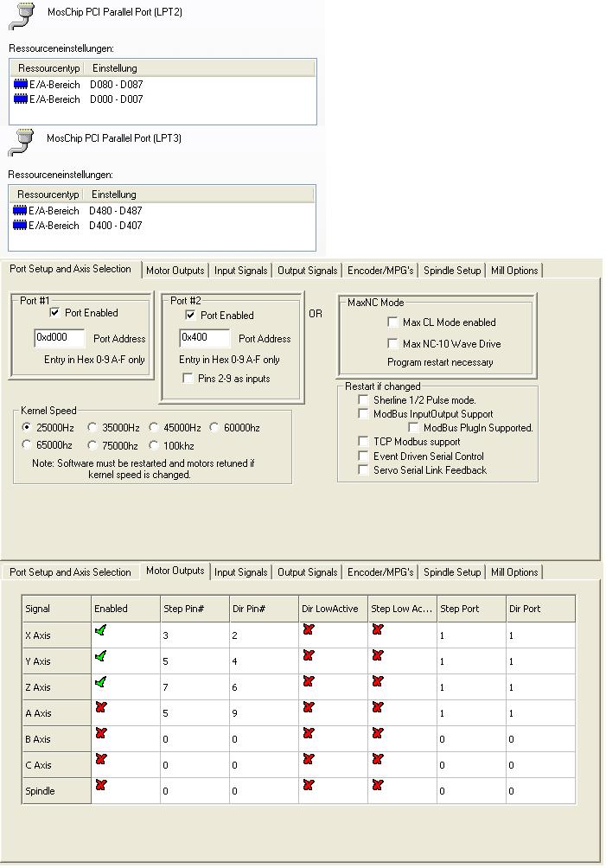Click the LPT3 parallel port device icon
The image size is (606, 868).
(x=22, y=143)
